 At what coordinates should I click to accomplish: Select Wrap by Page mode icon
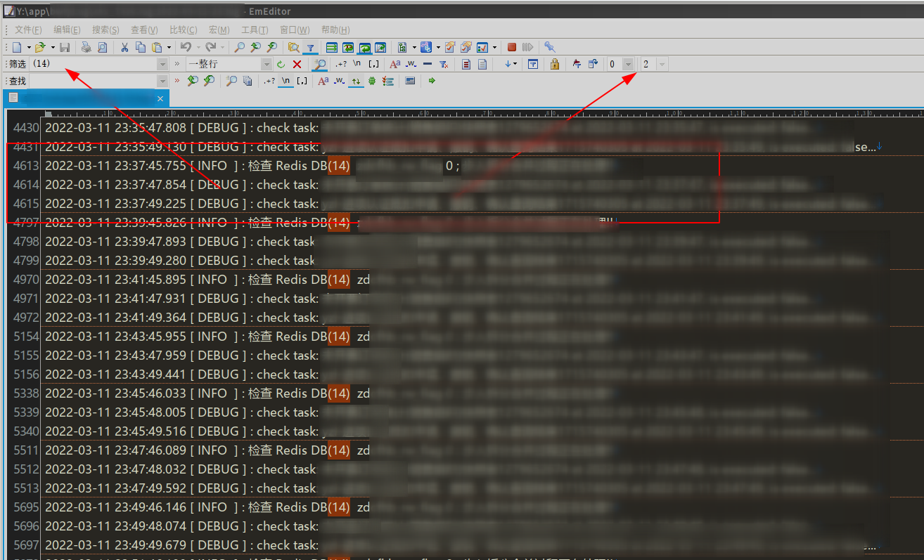click(380, 47)
